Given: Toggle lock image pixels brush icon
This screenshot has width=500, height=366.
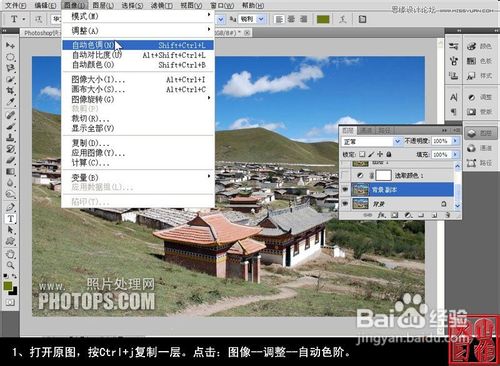Looking at the screenshot, I should [371, 154].
